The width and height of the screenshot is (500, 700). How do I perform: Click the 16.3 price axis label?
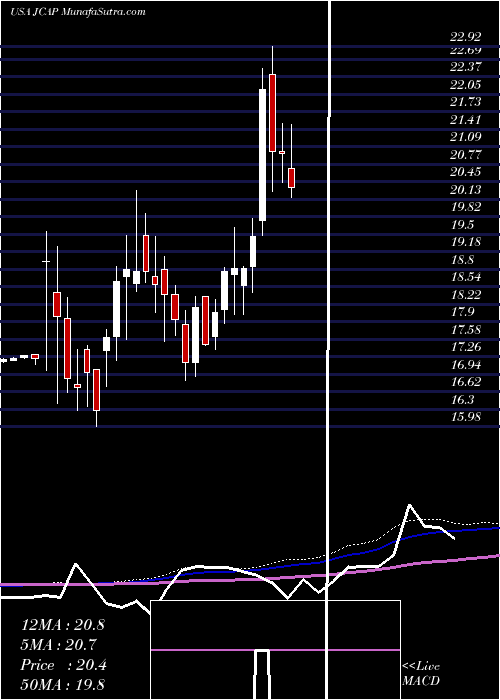click(x=462, y=400)
